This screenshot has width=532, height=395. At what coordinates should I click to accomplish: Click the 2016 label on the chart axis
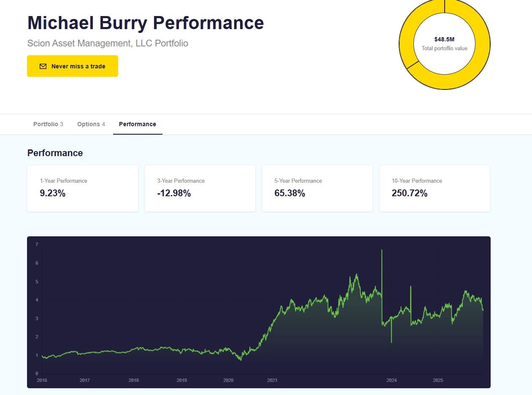click(42, 380)
